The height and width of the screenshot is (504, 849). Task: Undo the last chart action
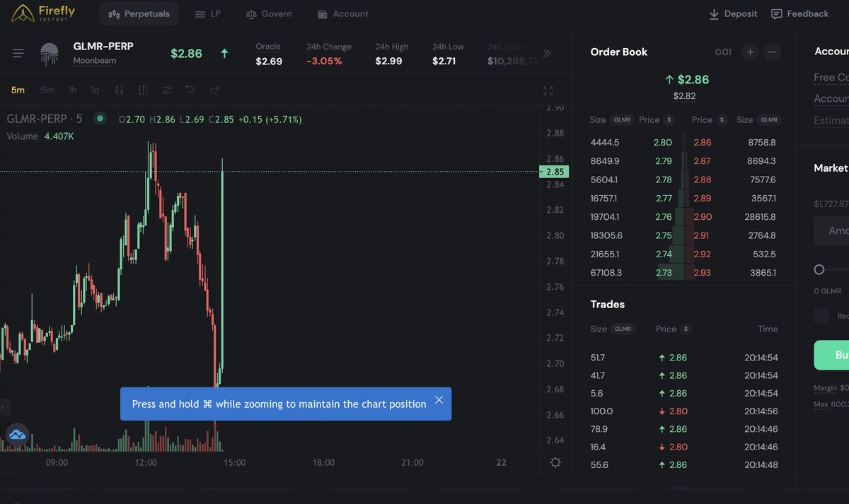click(x=190, y=90)
